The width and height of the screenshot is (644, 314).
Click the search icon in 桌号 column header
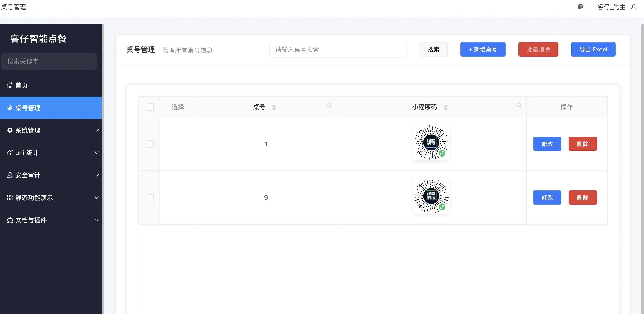[329, 106]
